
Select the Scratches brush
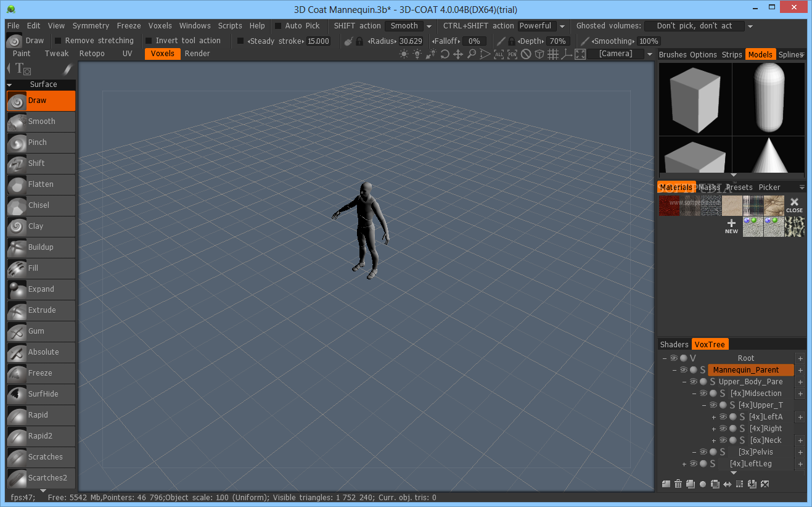click(41, 457)
